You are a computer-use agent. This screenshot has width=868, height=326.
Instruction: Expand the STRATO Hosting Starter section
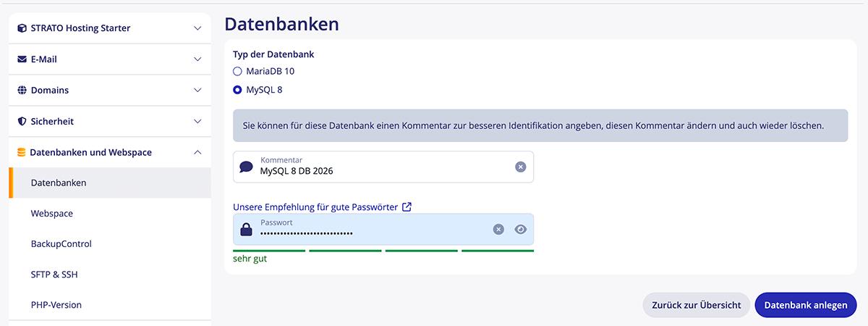click(197, 28)
